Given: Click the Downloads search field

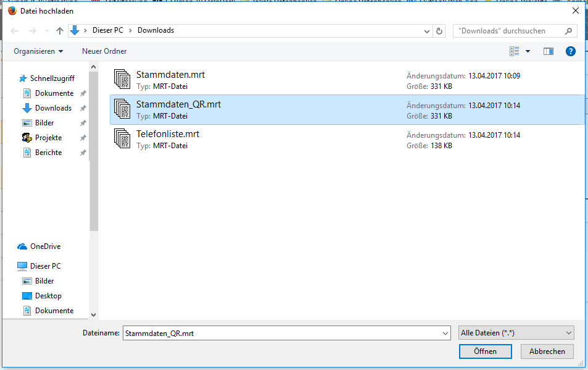Looking at the screenshot, I should pos(509,31).
